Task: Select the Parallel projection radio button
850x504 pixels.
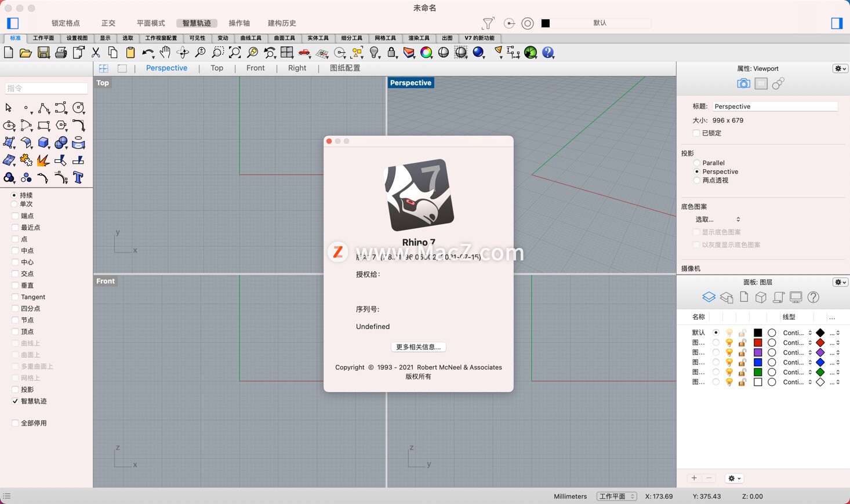Action: click(697, 163)
